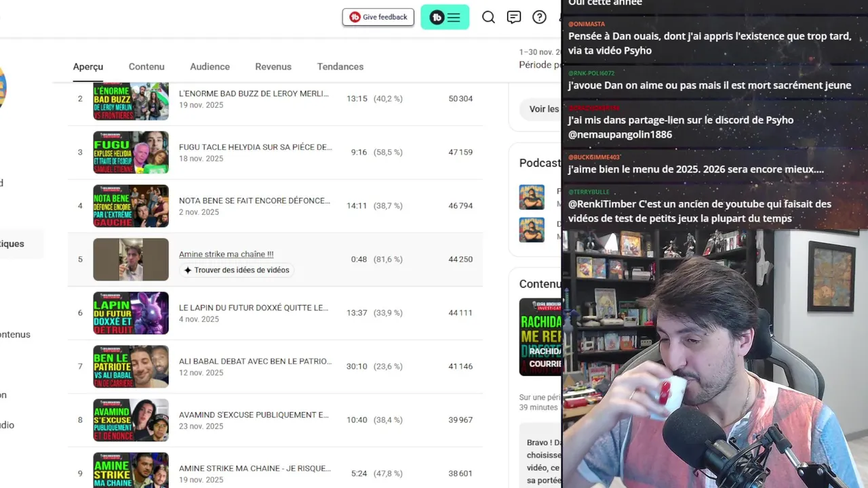This screenshot has height=488, width=868.
Task: Click view count 44 250
Action: pos(460,260)
